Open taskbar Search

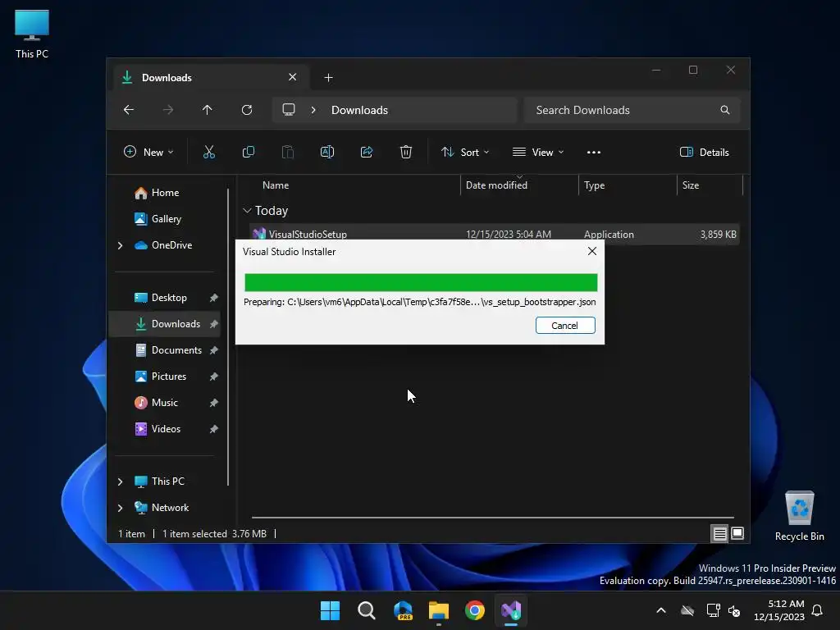[367, 610]
